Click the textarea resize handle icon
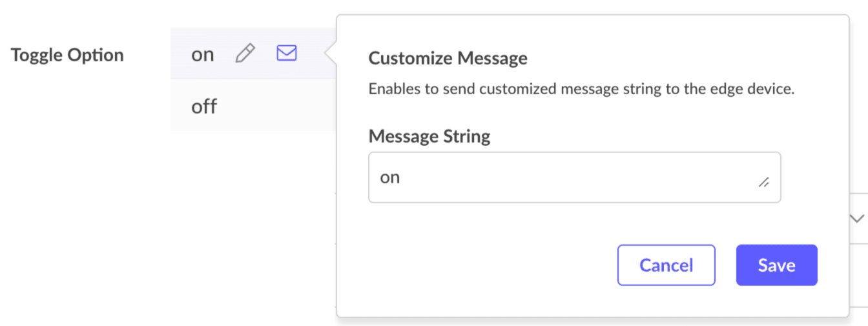Image resolution: width=868 pixels, height=326 pixels. coord(763,183)
